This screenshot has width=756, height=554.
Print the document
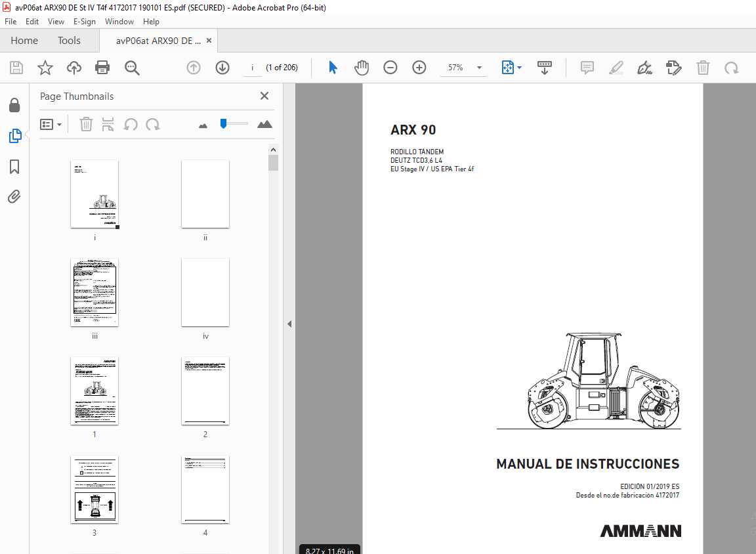pos(102,68)
